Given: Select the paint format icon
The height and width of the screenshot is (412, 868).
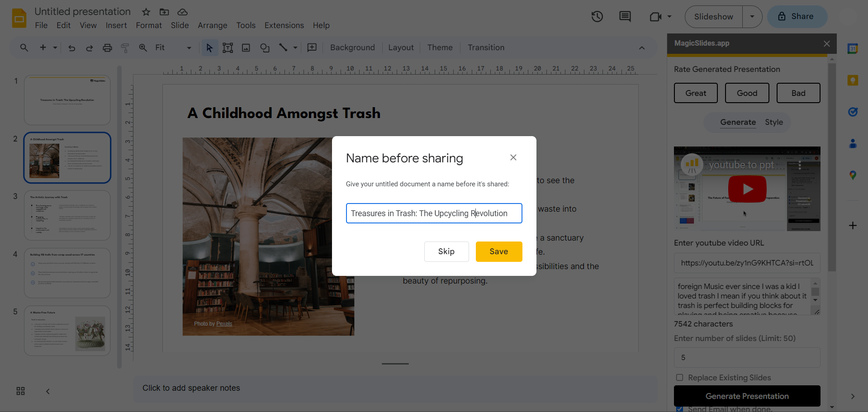Looking at the screenshot, I should (125, 48).
